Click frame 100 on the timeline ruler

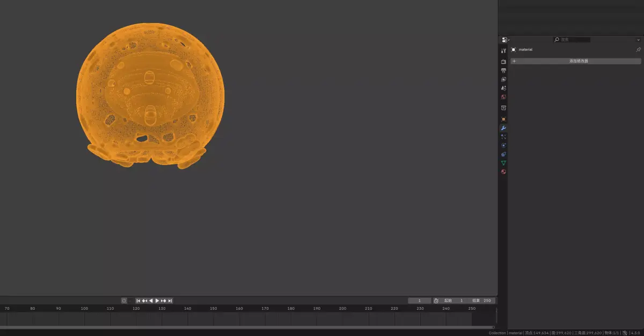click(x=84, y=308)
